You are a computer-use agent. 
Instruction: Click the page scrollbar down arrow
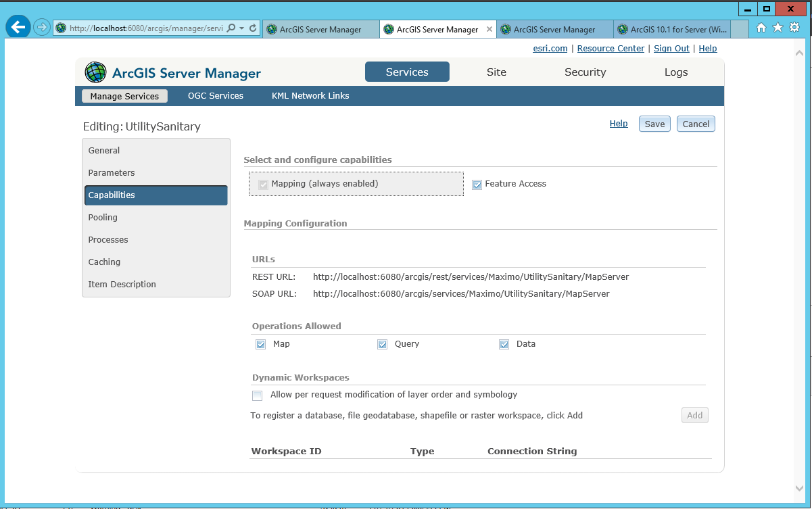point(801,489)
